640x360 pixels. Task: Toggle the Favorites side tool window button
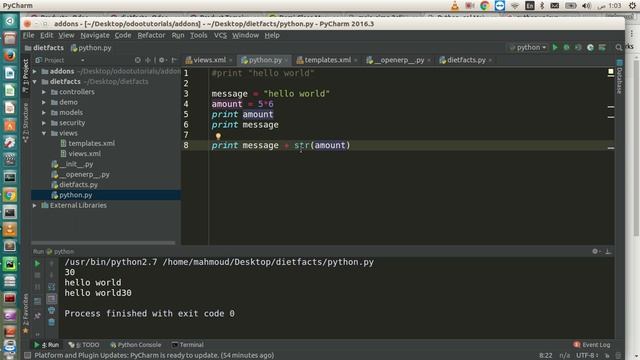click(26, 313)
